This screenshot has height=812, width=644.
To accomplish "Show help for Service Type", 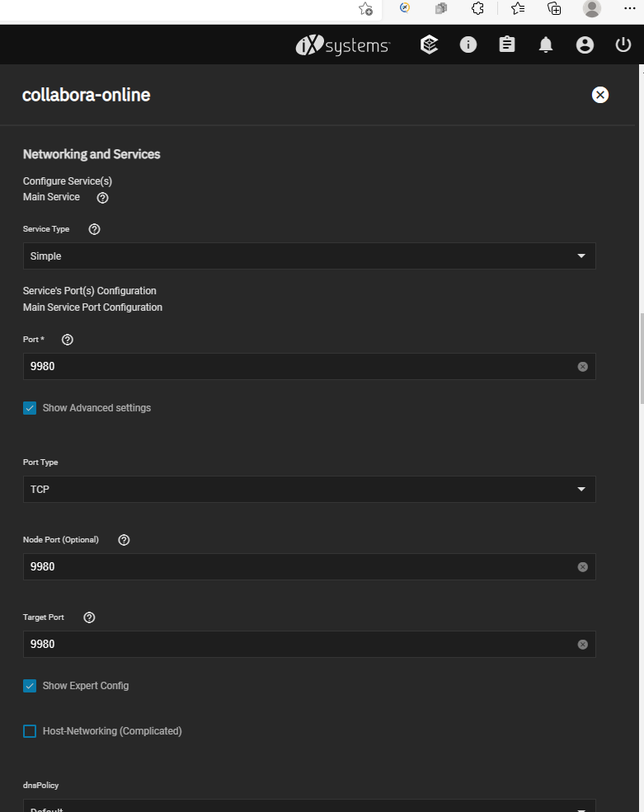I will (x=94, y=229).
